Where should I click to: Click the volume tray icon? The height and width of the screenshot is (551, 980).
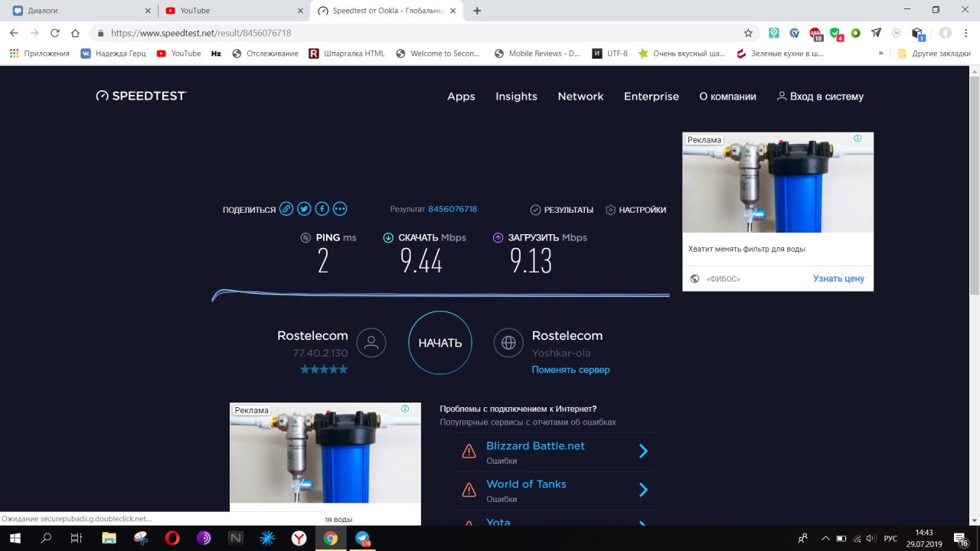(871, 538)
